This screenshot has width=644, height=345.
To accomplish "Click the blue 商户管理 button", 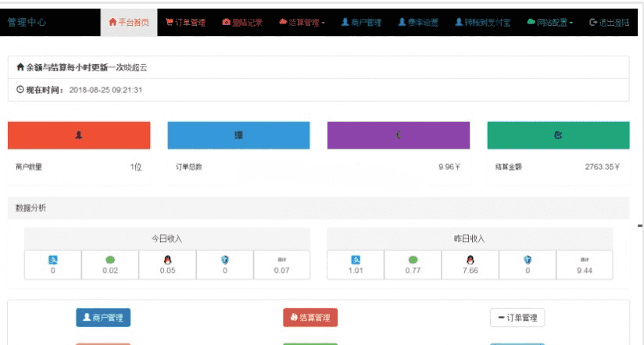I will pyautogui.click(x=103, y=318).
